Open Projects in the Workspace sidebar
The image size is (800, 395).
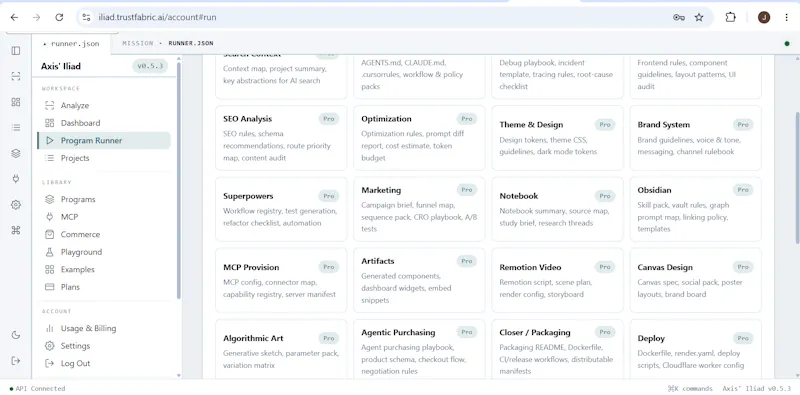[104, 158]
